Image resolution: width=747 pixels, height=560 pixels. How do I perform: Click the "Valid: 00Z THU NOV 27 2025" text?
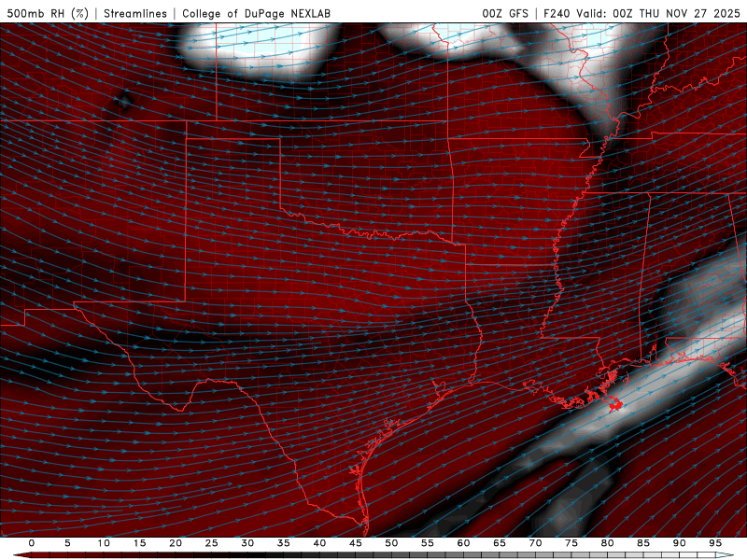click(x=658, y=13)
